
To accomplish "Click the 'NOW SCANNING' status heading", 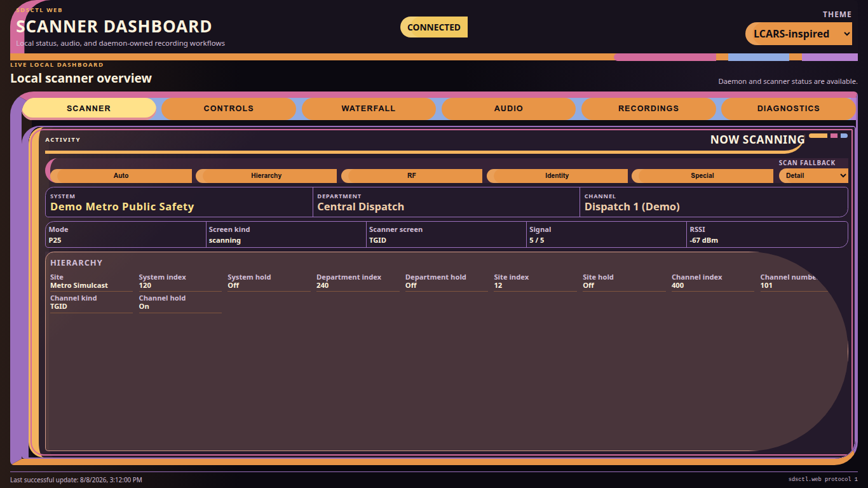I will tap(757, 140).
